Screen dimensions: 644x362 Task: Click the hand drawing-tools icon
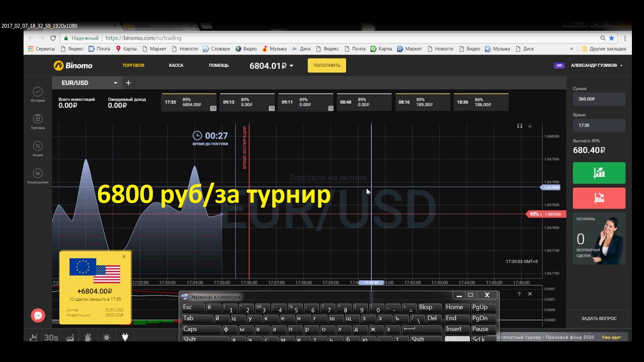88,337
